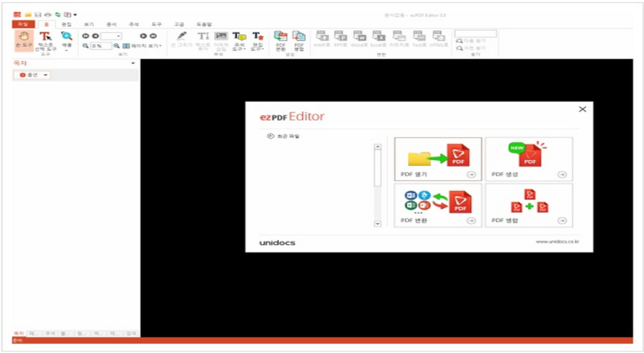Viewport: 644px width, 353px height.
Task: Open the Page View (페이지 보기) dropdown
Action: tap(143, 46)
